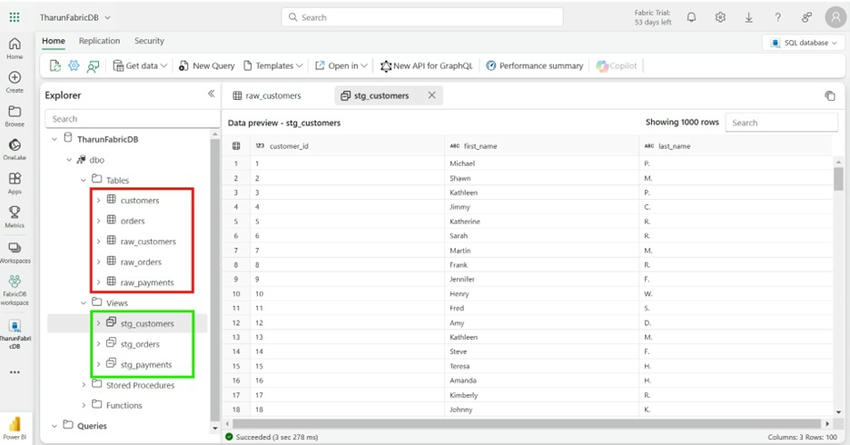Switch to the raw_customers tab
Viewport: 850px width, 445px height.
tap(267, 95)
